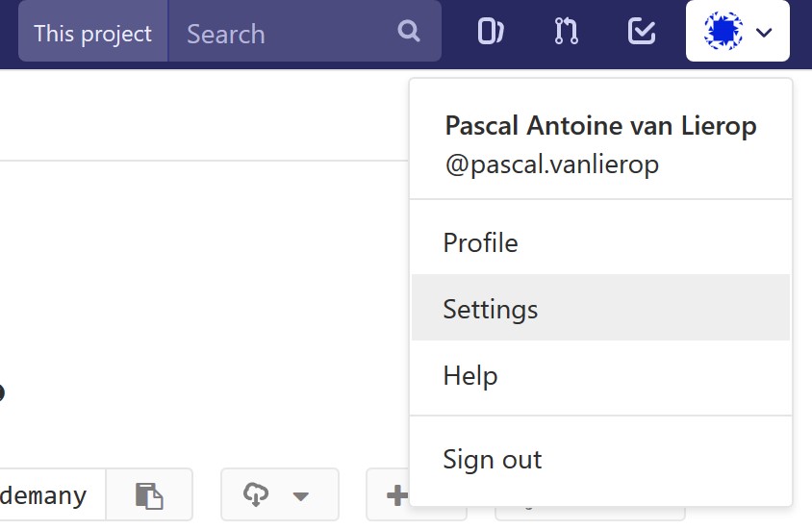The height and width of the screenshot is (530, 812).
Task: Click the blue user avatar image
Action: pos(723,32)
